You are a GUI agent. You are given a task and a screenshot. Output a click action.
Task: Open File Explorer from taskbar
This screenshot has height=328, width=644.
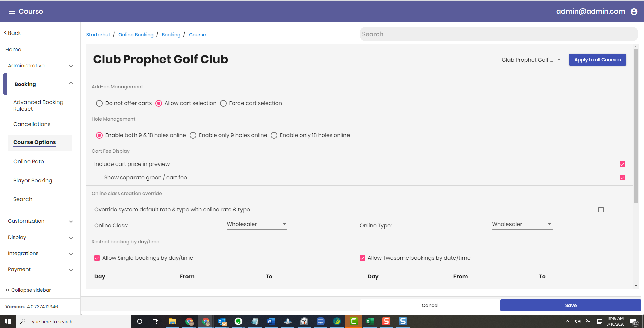coord(172,322)
